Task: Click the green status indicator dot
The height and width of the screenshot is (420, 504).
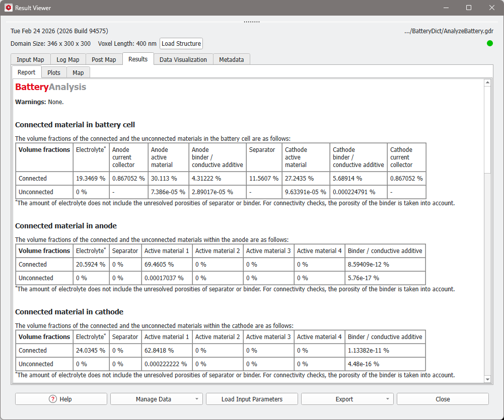Action: tap(489, 43)
